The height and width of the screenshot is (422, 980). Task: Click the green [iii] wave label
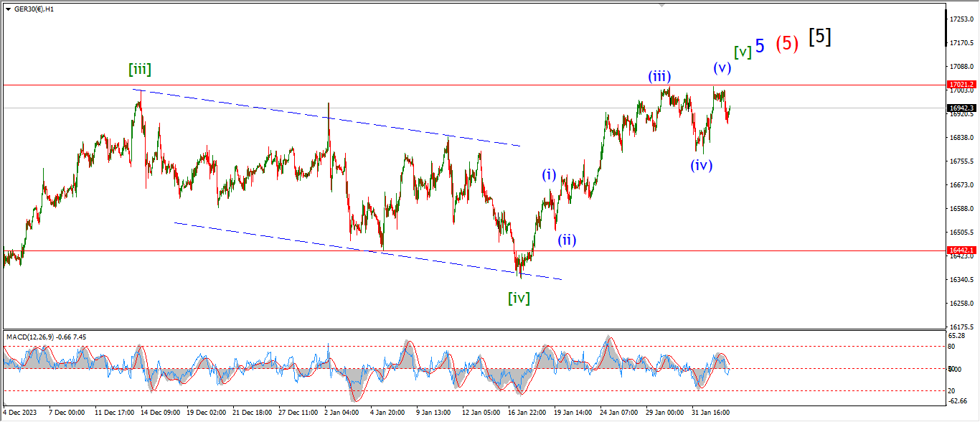coord(140,70)
